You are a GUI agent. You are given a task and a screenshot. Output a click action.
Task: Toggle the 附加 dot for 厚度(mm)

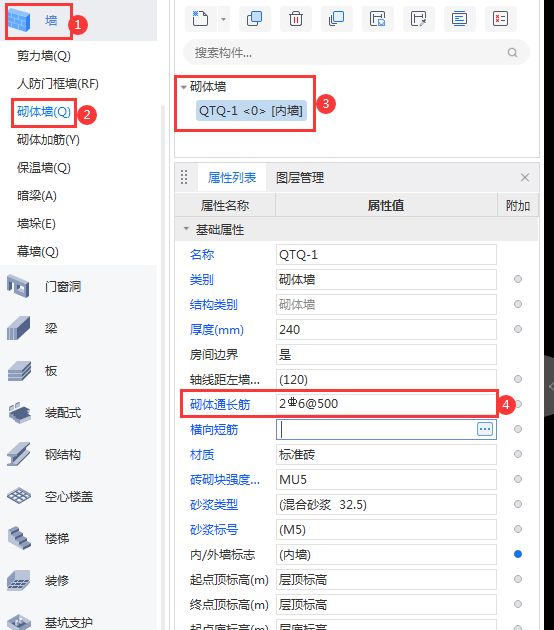[x=518, y=329]
